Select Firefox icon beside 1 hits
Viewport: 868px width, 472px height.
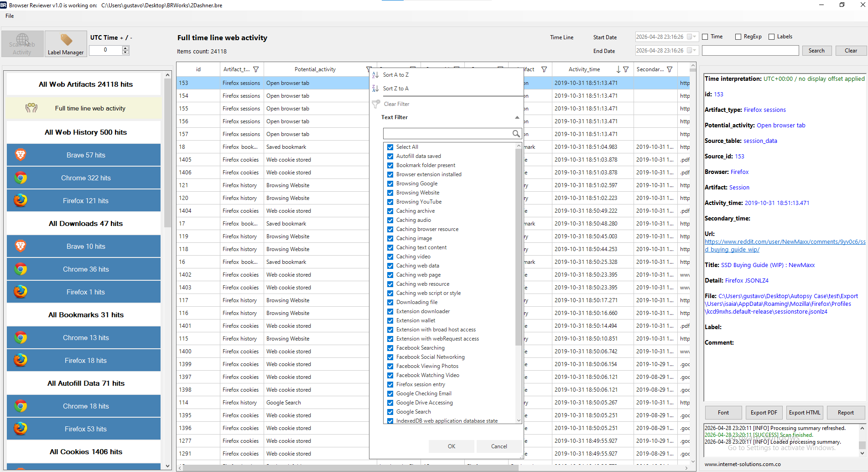tap(21, 292)
